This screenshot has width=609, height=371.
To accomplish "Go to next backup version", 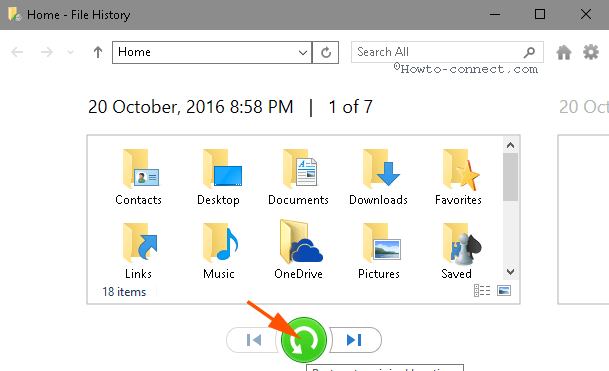I will click(355, 340).
